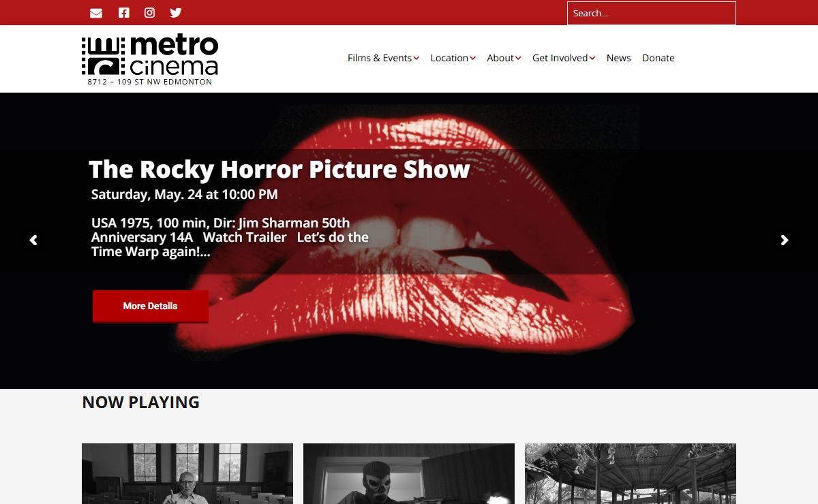This screenshot has height=504, width=818.
Task: Open thumbnail of man in classroom
Action: point(187,474)
